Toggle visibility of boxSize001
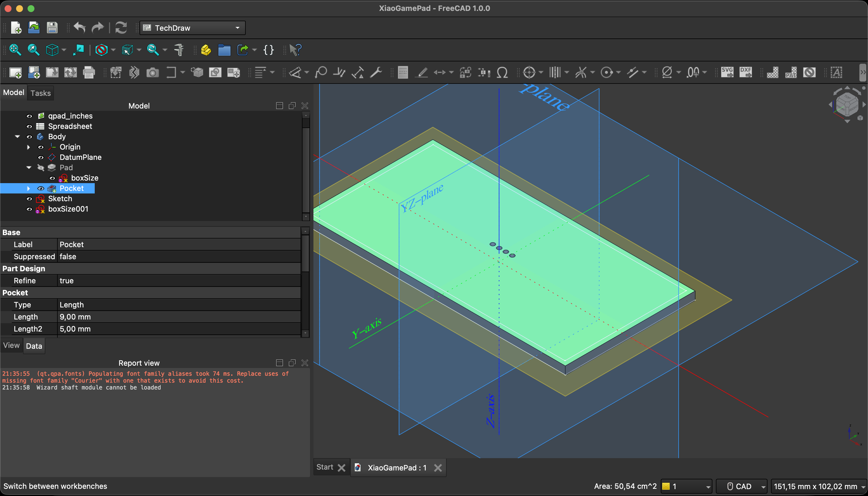The width and height of the screenshot is (868, 496). pyautogui.click(x=29, y=209)
